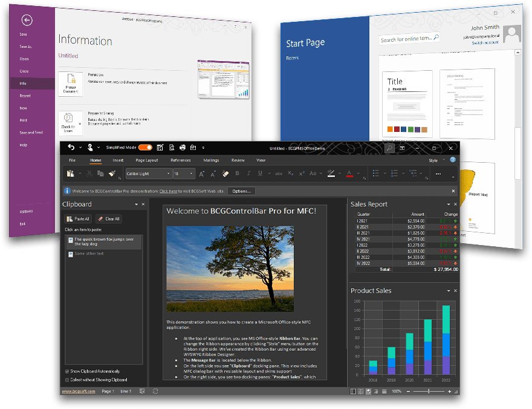532x409 pixels.
Task: Open the File menu tab
Action: (x=72, y=160)
